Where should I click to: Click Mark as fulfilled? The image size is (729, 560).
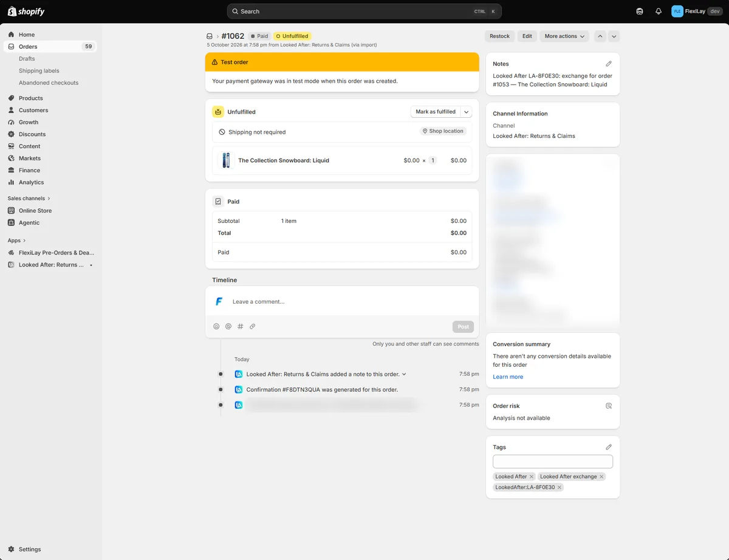coord(436,112)
